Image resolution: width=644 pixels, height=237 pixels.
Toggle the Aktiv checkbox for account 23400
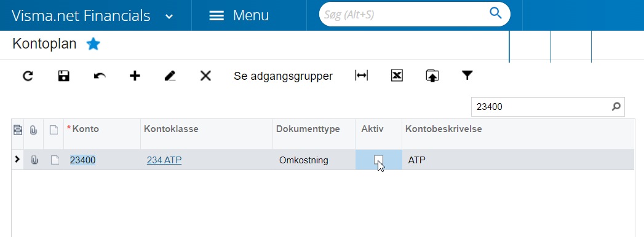pos(378,160)
